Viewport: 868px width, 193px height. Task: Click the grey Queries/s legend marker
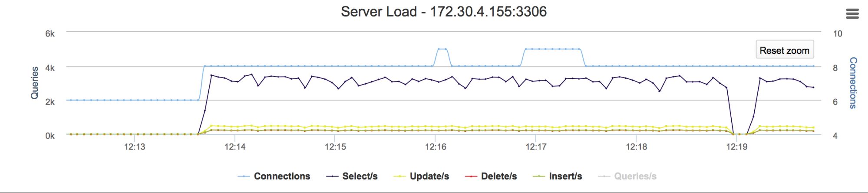coord(604,176)
